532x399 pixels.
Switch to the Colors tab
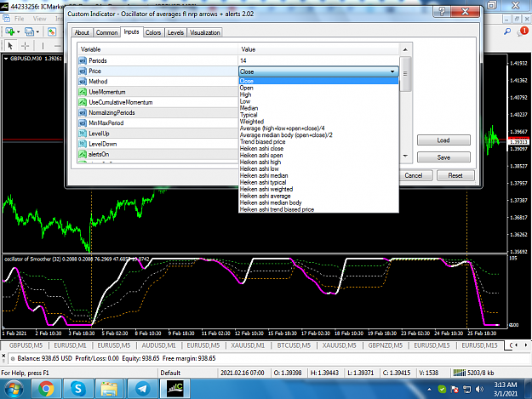tap(153, 32)
